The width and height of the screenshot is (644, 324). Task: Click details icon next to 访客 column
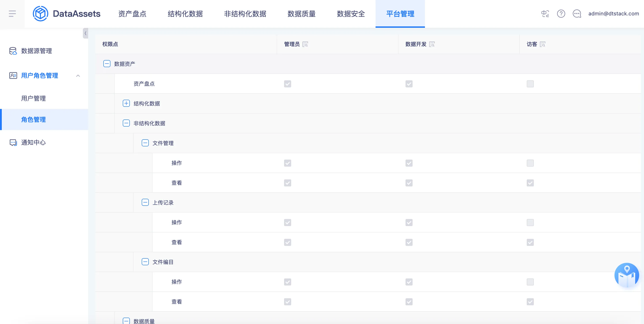click(542, 44)
